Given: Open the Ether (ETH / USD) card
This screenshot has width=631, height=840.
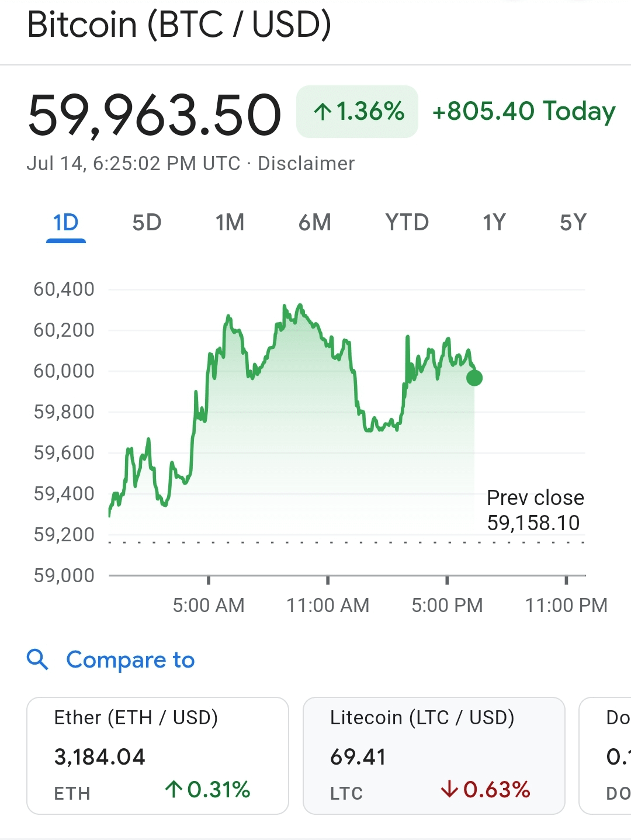Looking at the screenshot, I should 158,755.
